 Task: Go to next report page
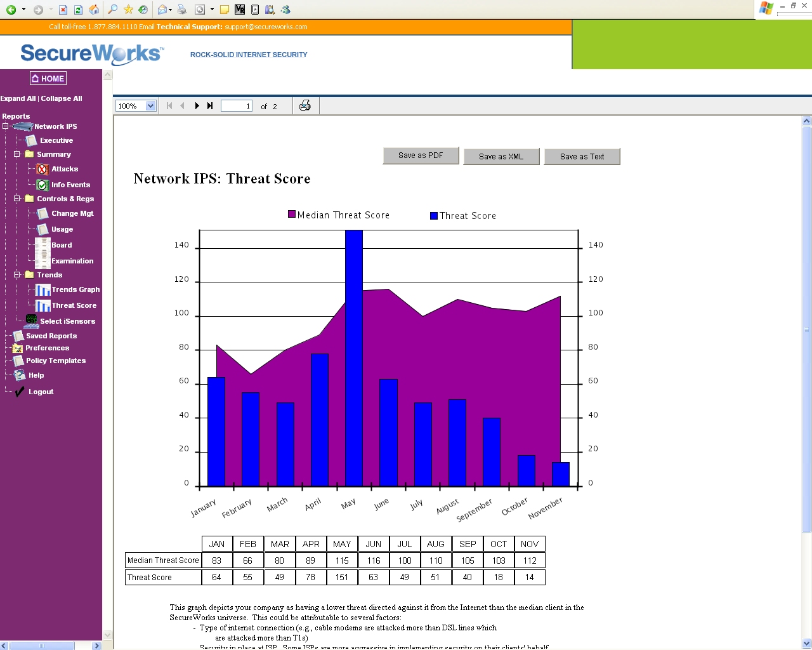point(197,106)
